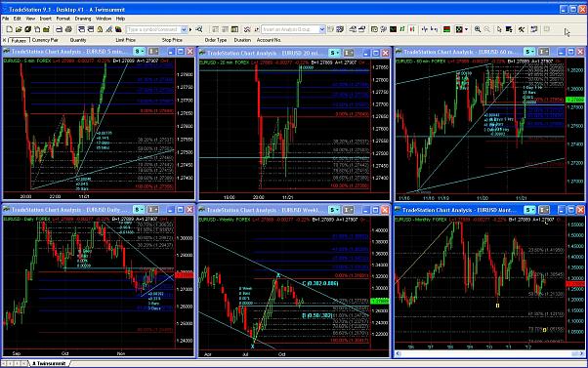
Task: Select the pointer arrow tool in toolbar
Action: [499, 29]
